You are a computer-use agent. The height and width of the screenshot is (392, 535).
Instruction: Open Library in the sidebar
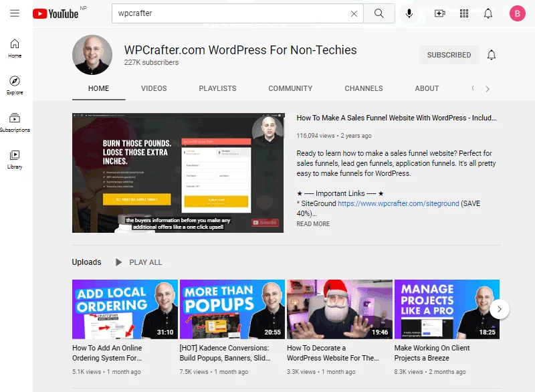[x=15, y=159]
